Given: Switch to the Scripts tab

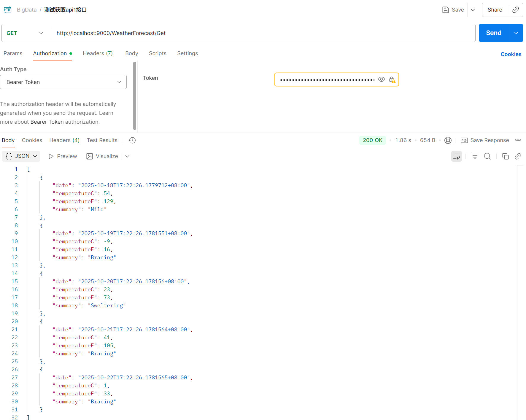Looking at the screenshot, I should point(158,53).
